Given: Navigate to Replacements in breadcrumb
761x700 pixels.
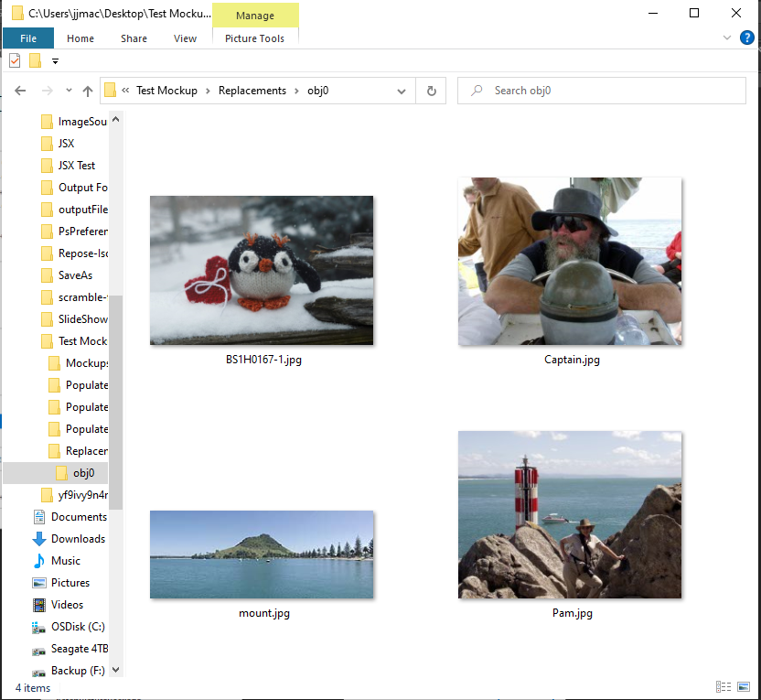Looking at the screenshot, I should pos(252,91).
